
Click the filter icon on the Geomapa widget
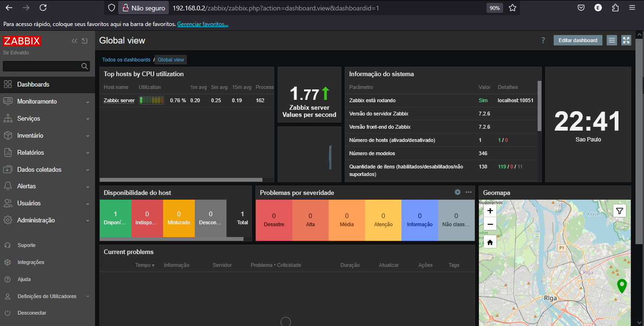619,211
